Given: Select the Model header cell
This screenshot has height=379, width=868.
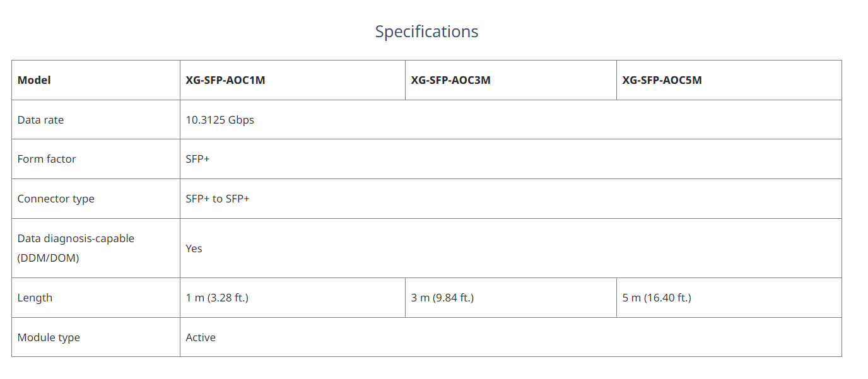Looking at the screenshot, I should point(96,80).
